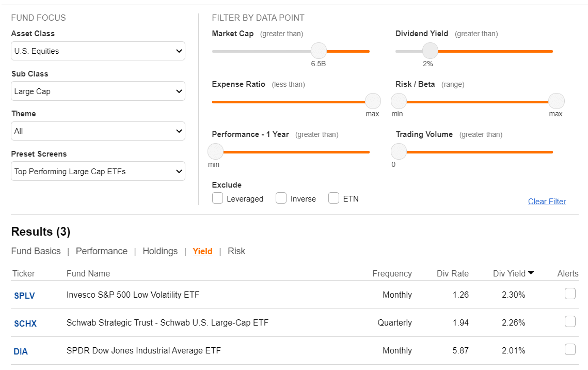Switch to the Holdings tab
Viewport: 588px width, 370px height.
click(x=160, y=251)
